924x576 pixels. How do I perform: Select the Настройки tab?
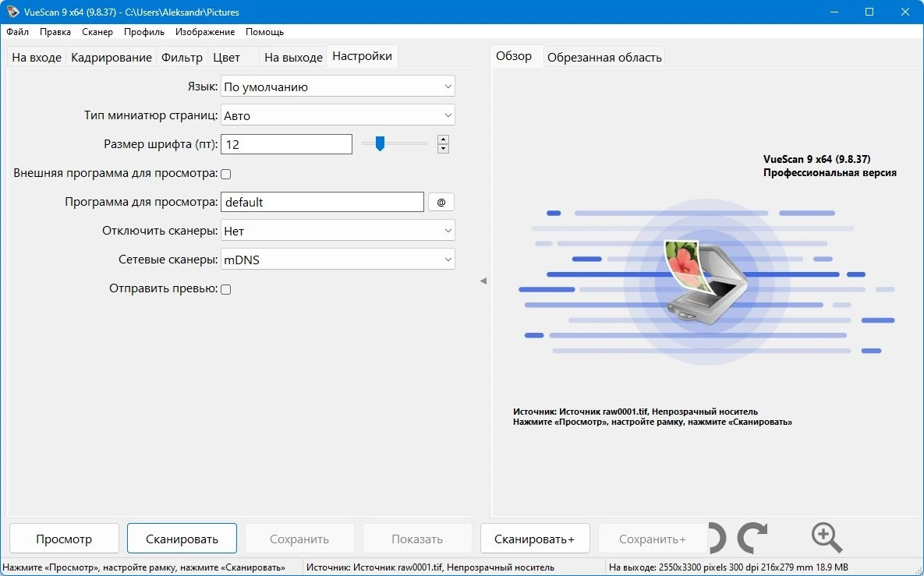tap(362, 56)
